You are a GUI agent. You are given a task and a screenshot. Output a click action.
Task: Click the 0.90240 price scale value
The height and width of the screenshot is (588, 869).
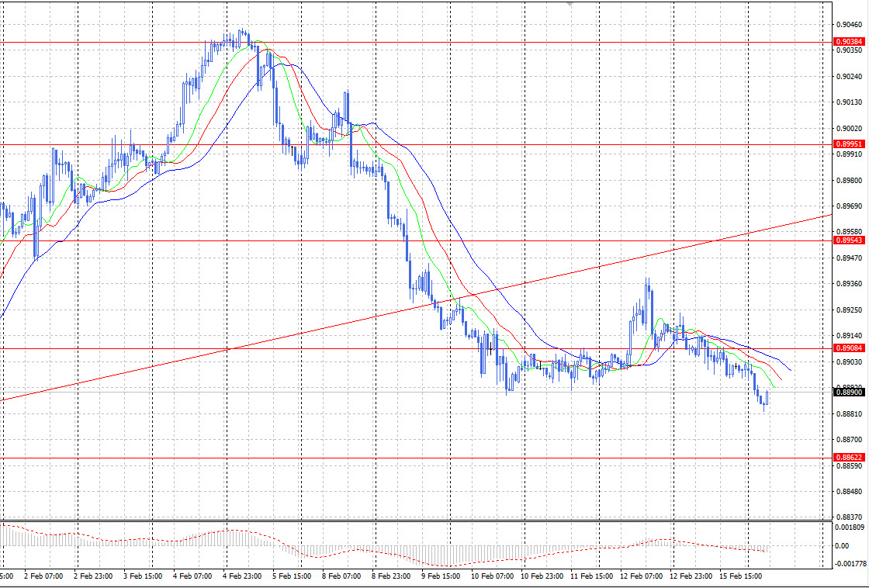click(x=850, y=77)
